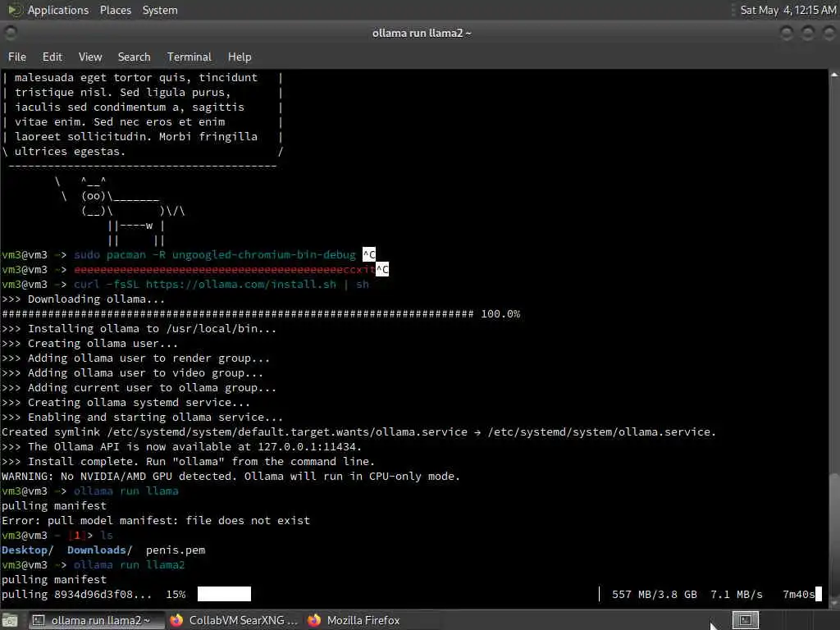Click the 'ollama run llama2' command text

pos(129,564)
